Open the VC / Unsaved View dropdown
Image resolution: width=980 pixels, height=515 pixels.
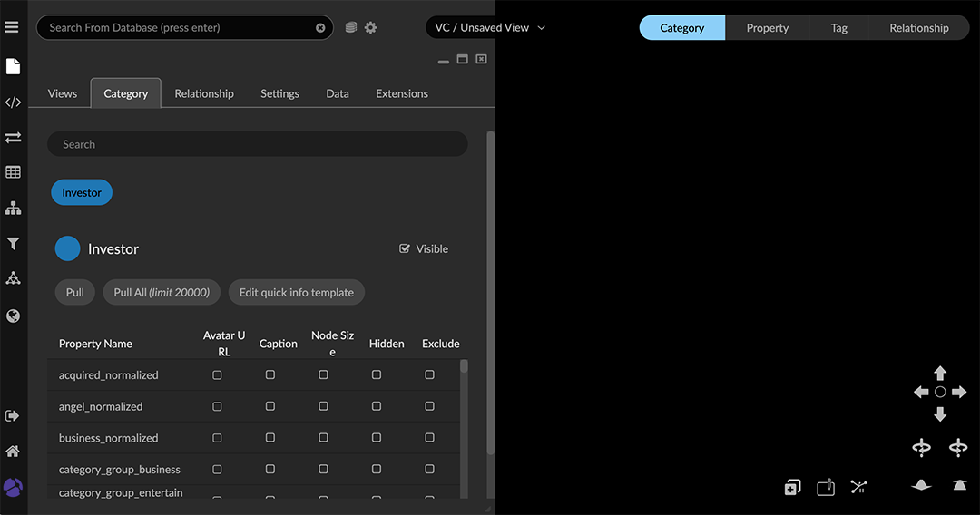pyautogui.click(x=489, y=28)
